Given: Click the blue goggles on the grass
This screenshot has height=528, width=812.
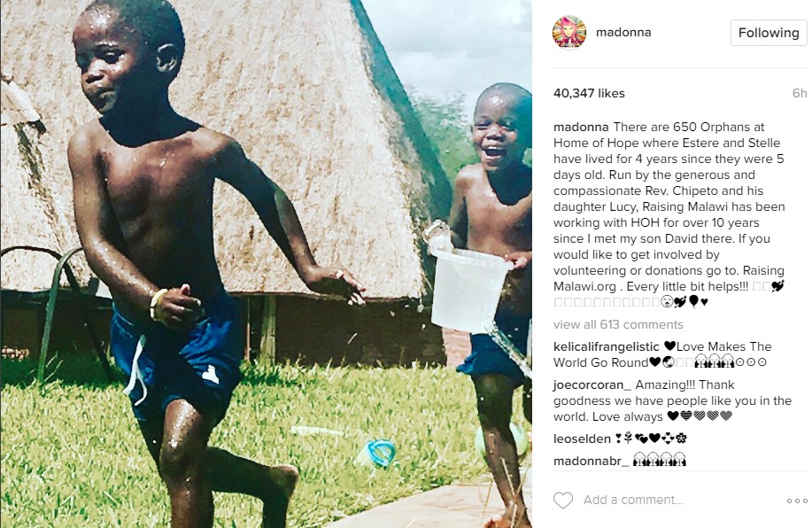Looking at the screenshot, I should pyautogui.click(x=378, y=454).
